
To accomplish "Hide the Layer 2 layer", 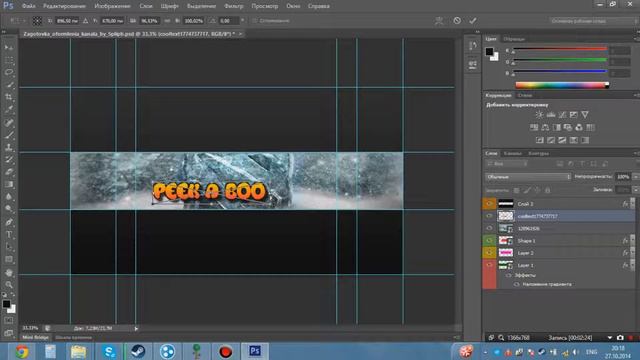I will pos(489,253).
